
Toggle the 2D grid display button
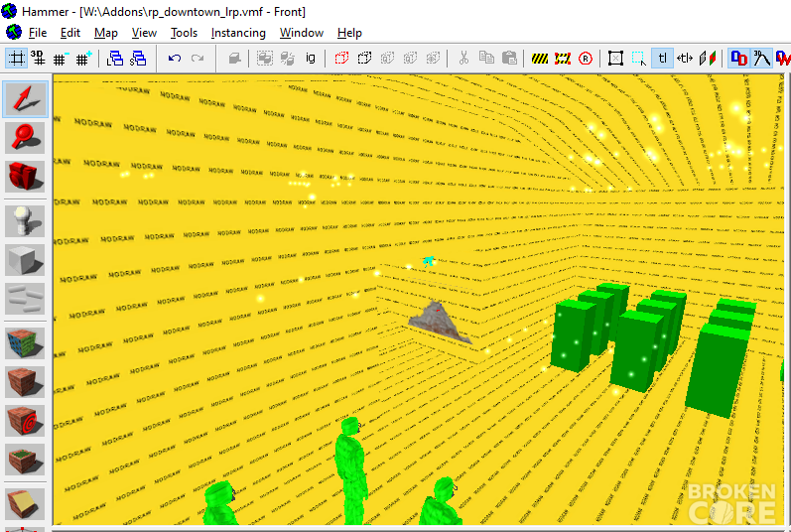(16, 59)
